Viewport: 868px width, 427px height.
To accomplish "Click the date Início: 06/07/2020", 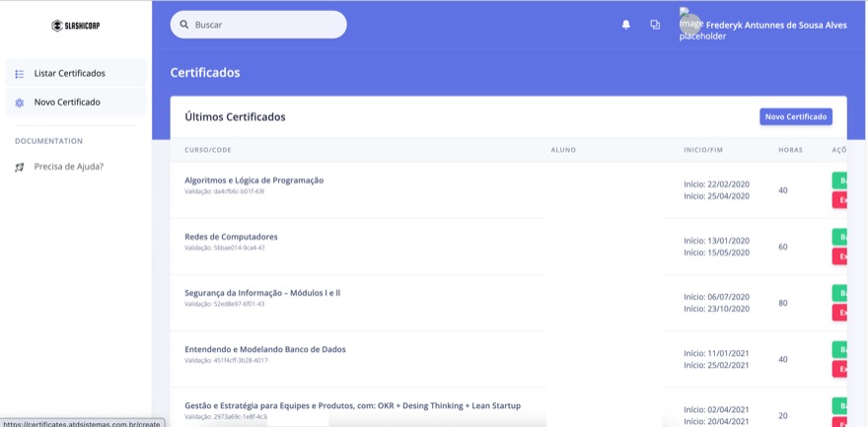I will [x=716, y=297].
